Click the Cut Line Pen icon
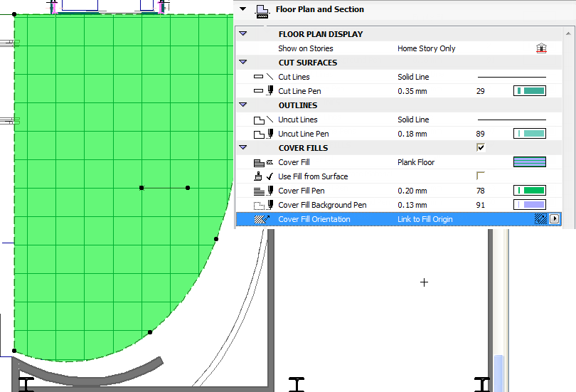 point(263,91)
